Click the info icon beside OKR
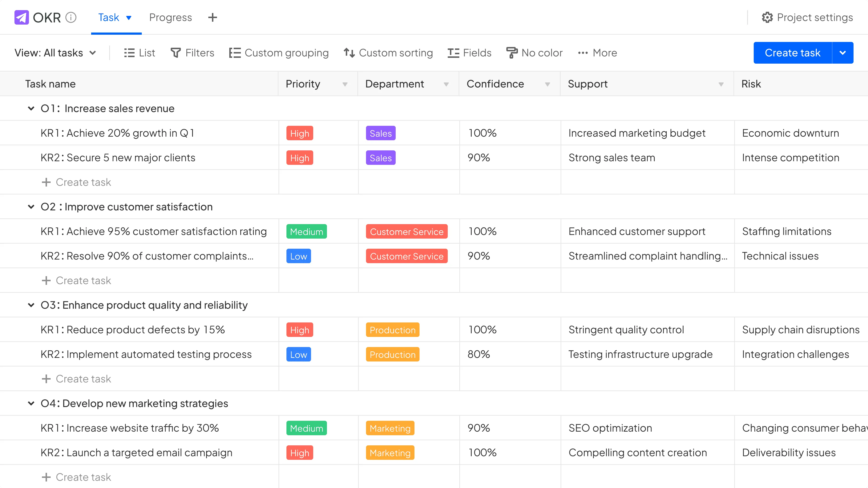This screenshot has width=868, height=488. (71, 18)
